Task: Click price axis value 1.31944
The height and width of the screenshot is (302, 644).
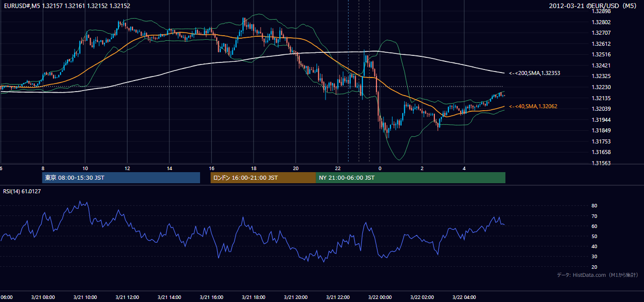Action: click(602, 120)
